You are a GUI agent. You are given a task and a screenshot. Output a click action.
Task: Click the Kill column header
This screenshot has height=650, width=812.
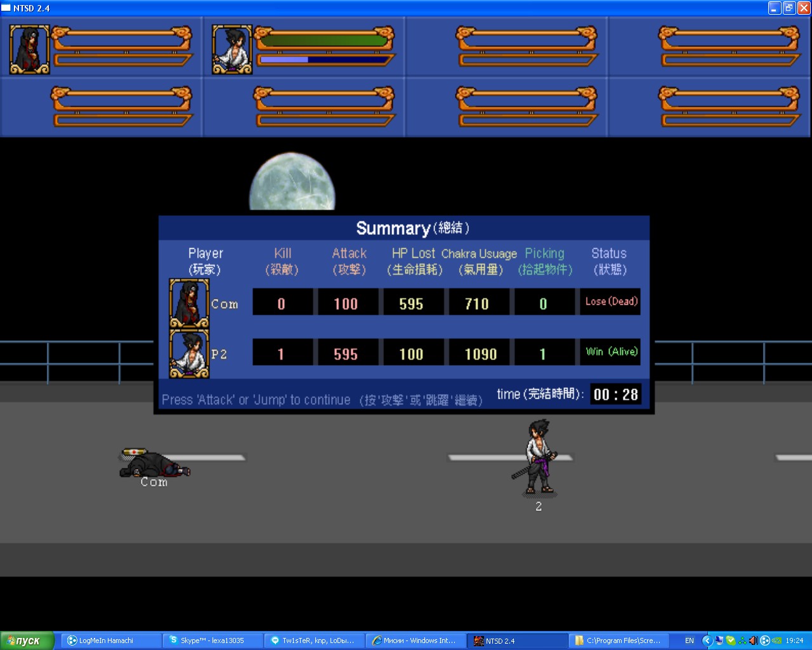(x=282, y=261)
